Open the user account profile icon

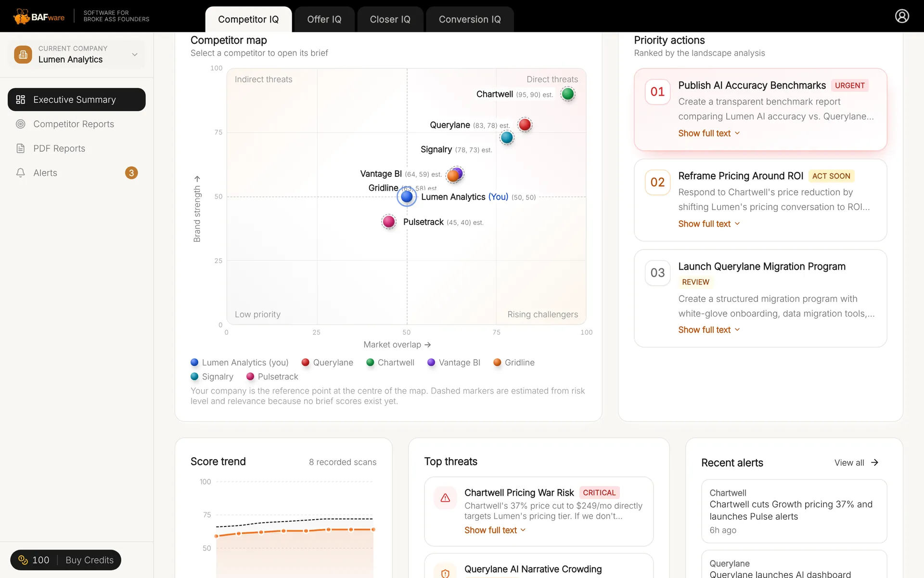902,16
